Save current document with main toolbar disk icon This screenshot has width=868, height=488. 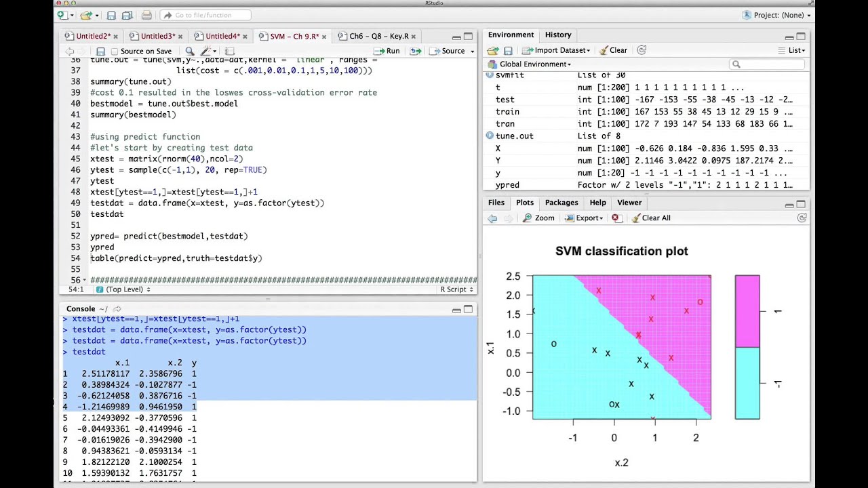111,15
